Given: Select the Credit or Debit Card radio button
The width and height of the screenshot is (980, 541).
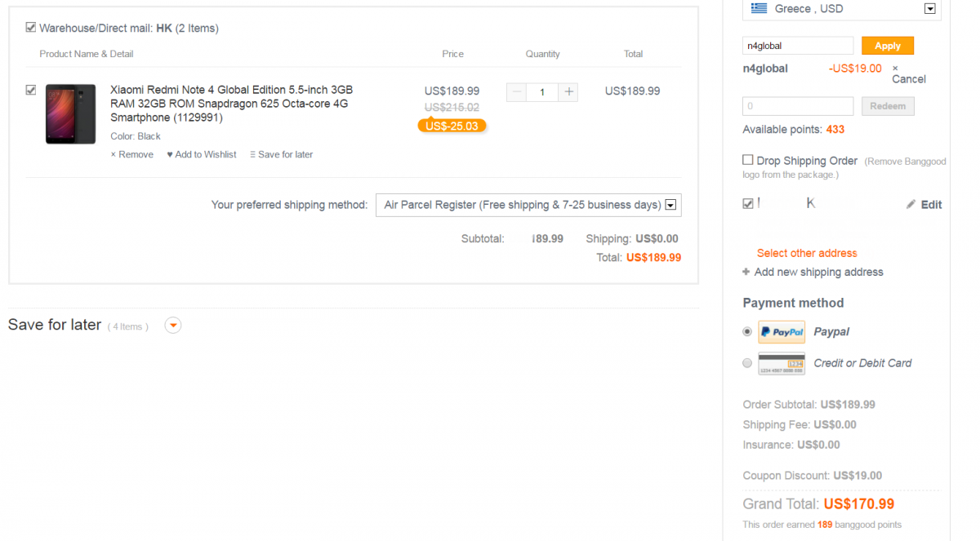Looking at the screenshot, I should click(x=747, y=363).
